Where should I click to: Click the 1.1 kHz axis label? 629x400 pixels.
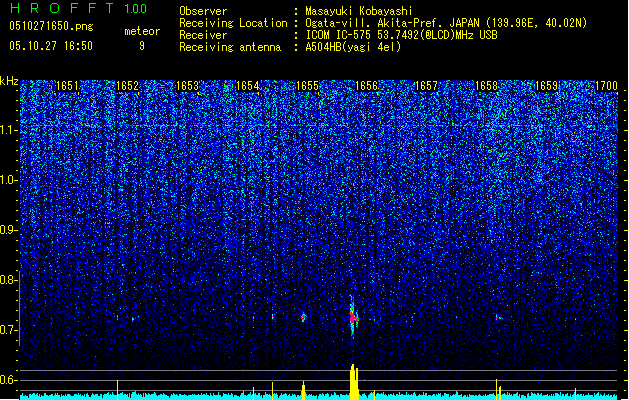9,130
